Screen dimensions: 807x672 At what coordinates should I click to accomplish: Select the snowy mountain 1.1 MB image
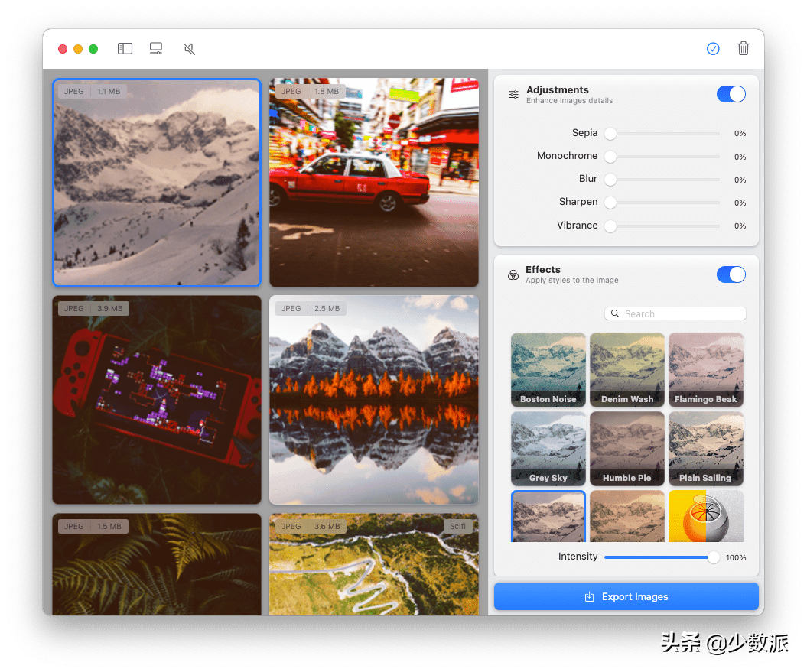pyautogui.click(x=157, y=183)
